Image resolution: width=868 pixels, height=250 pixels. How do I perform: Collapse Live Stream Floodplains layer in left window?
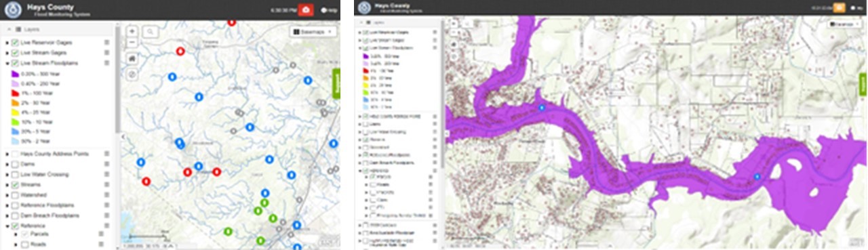[x=7, y=63]
